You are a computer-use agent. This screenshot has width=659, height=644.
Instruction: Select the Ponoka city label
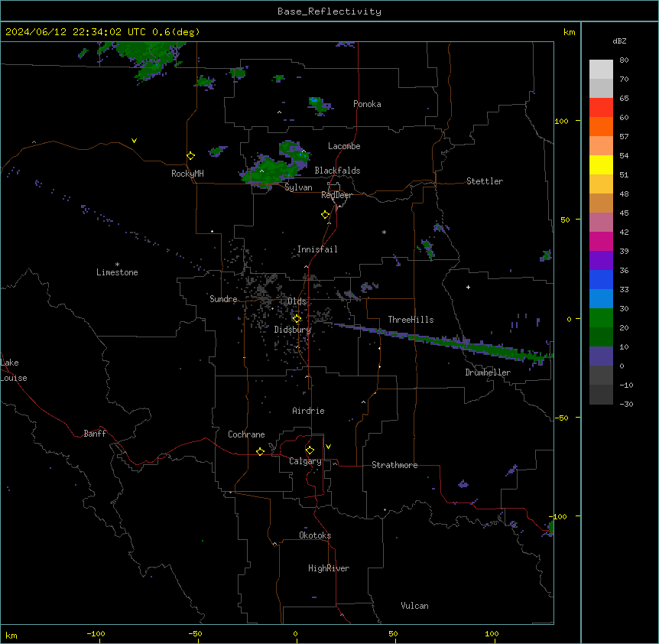point(367,104)
